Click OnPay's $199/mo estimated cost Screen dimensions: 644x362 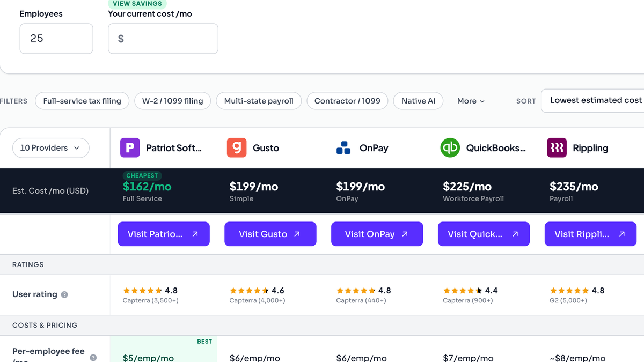coord(361,187)
